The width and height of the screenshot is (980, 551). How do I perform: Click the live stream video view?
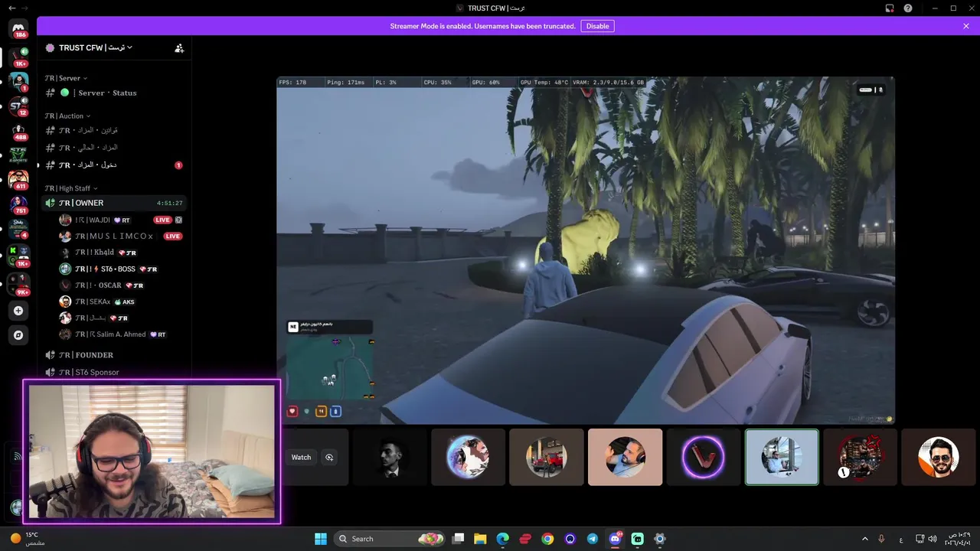[585, 250]
